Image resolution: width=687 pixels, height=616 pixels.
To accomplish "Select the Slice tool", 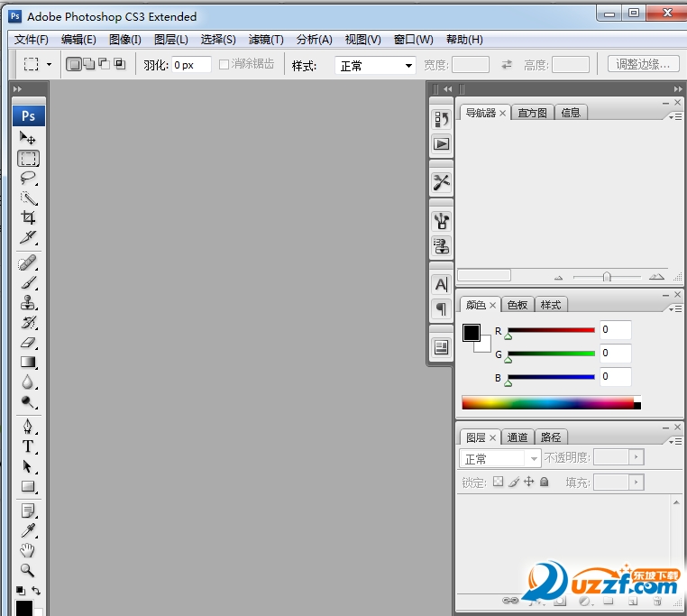I will click(28, 237).
